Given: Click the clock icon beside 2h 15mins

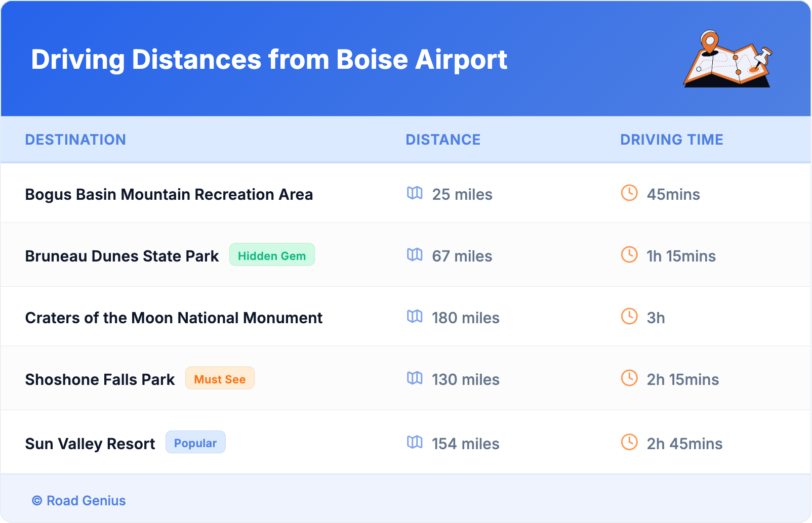Looking at the screenshot, I should (x=629, y=378).
